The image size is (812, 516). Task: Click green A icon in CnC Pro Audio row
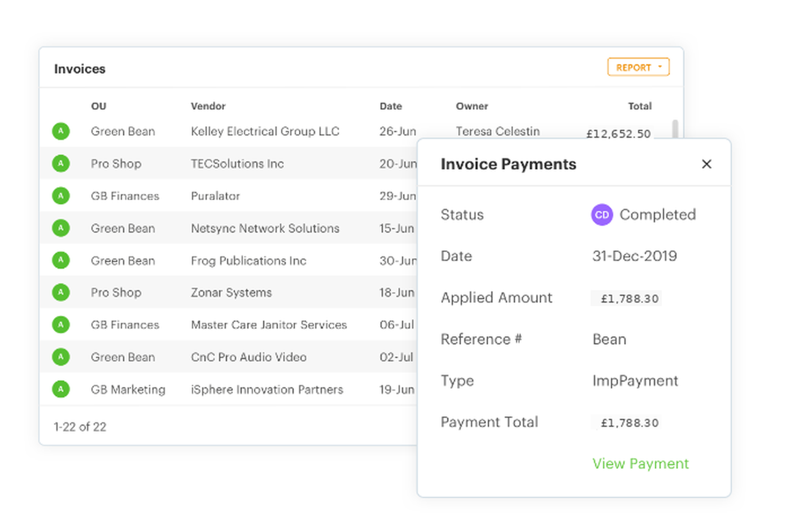[61, 356]
